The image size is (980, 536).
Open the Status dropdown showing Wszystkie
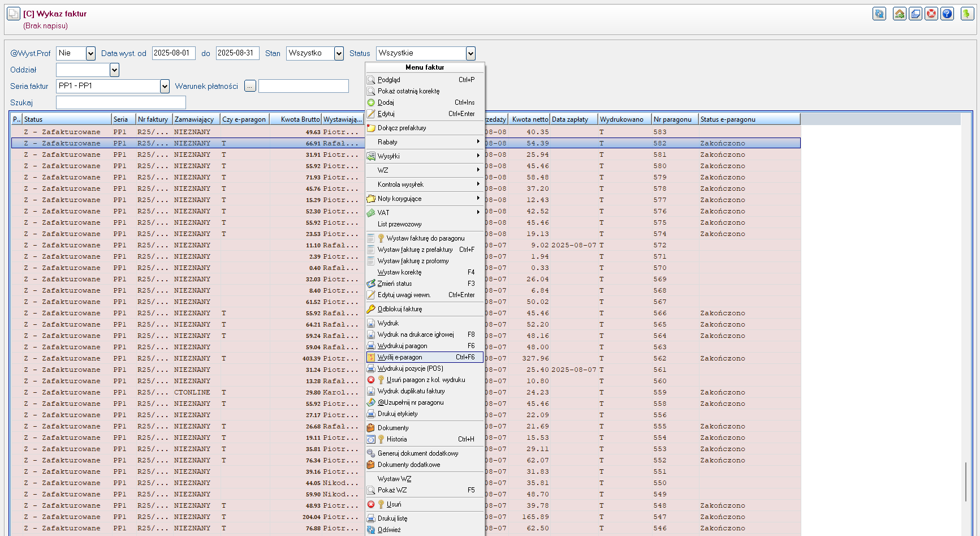coord(470,53)
